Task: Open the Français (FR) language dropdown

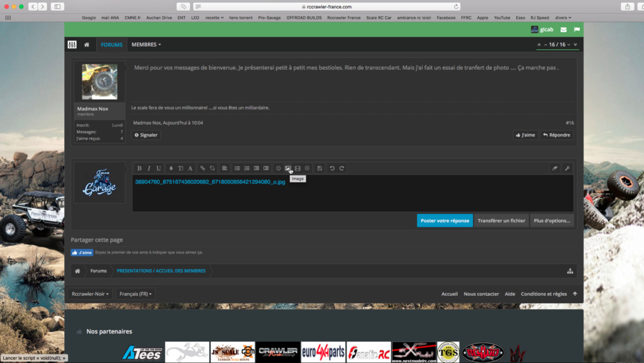Action: pos(135,294)
